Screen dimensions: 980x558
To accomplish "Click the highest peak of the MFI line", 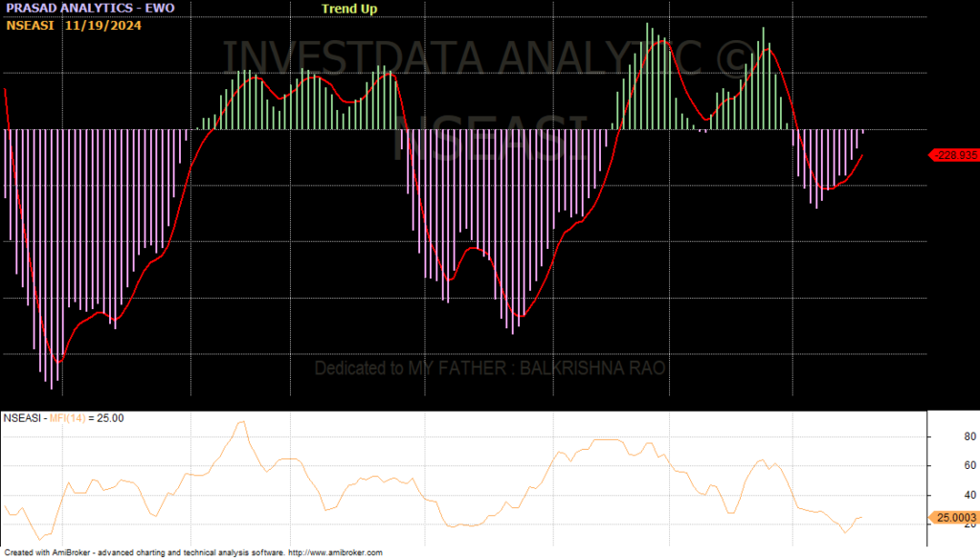I will pos(242,422).
